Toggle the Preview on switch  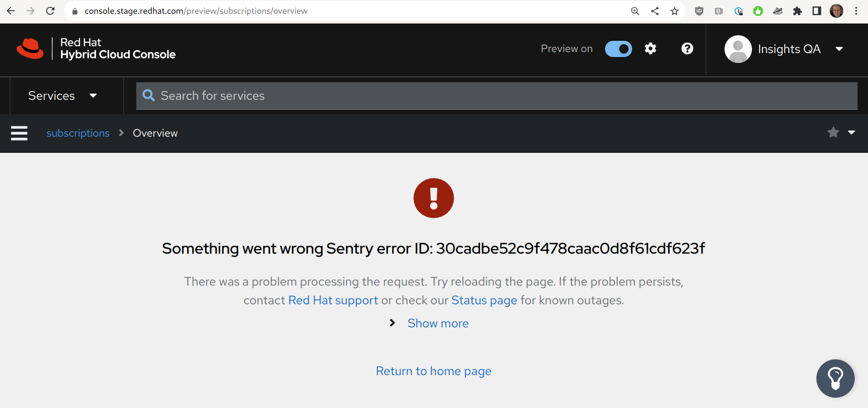tap(618, 49)
